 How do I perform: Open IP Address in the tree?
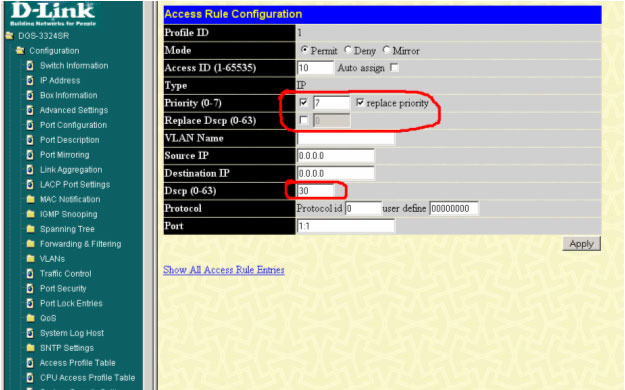tap(60, 80)
